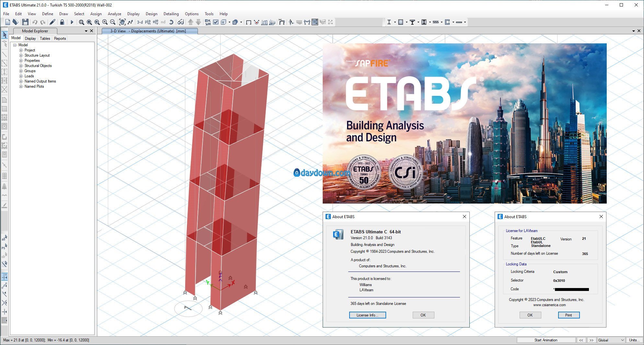Select the pointer tool in left toolbar
The width and height of the screenshot is (644, 345).
(x=5, y=35)
